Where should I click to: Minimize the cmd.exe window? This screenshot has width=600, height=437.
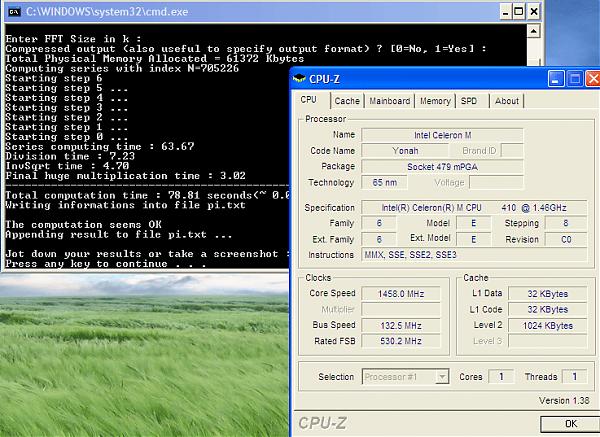pyautogui.click(x=505, y=12)
